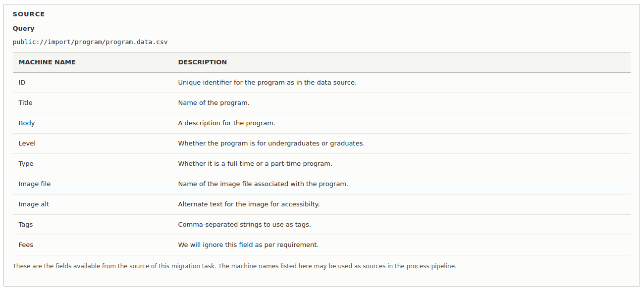Click the Tags field row
644x291 pixels.
(x=25, y=224)
